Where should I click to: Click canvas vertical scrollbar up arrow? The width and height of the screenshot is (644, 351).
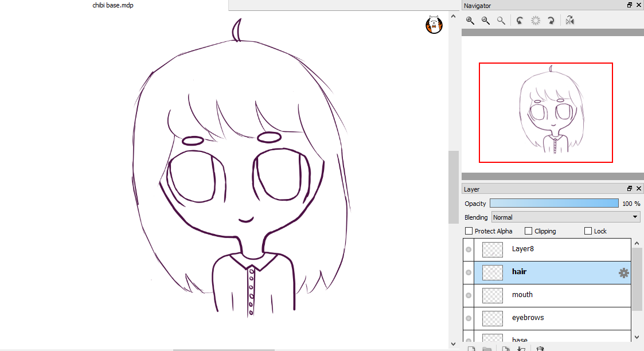coord(454,17)
